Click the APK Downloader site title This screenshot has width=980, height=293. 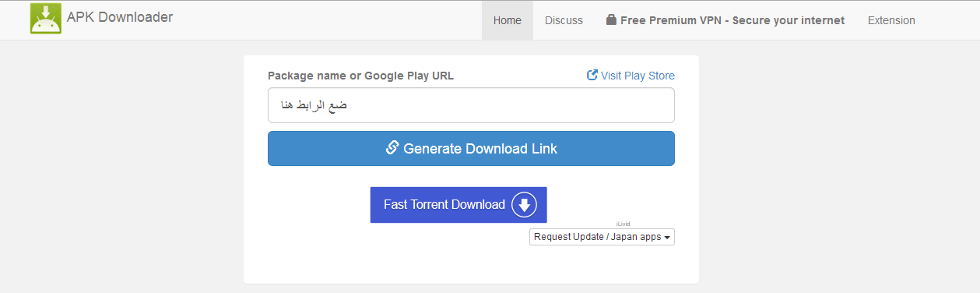click(120, 17)
